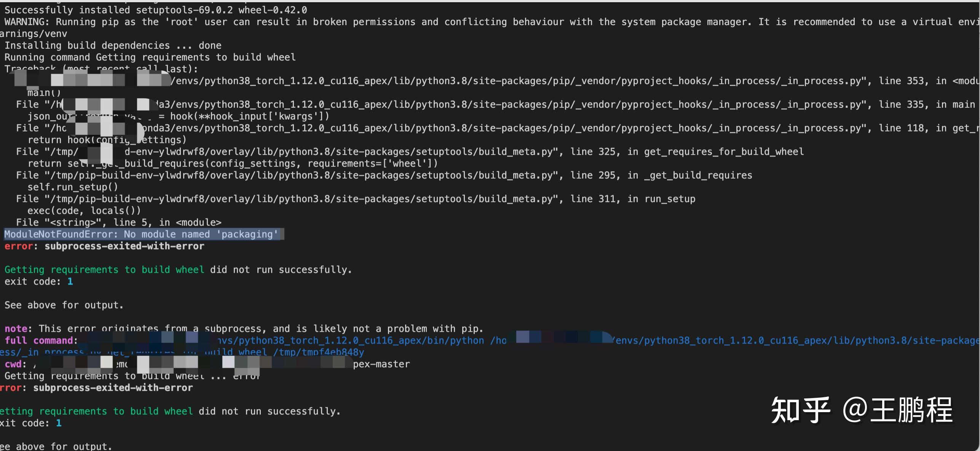The height and width of the screenshot is (451, 980).
Task: Click the first 'See above for output.' line
Action: (x=64, y=305)
